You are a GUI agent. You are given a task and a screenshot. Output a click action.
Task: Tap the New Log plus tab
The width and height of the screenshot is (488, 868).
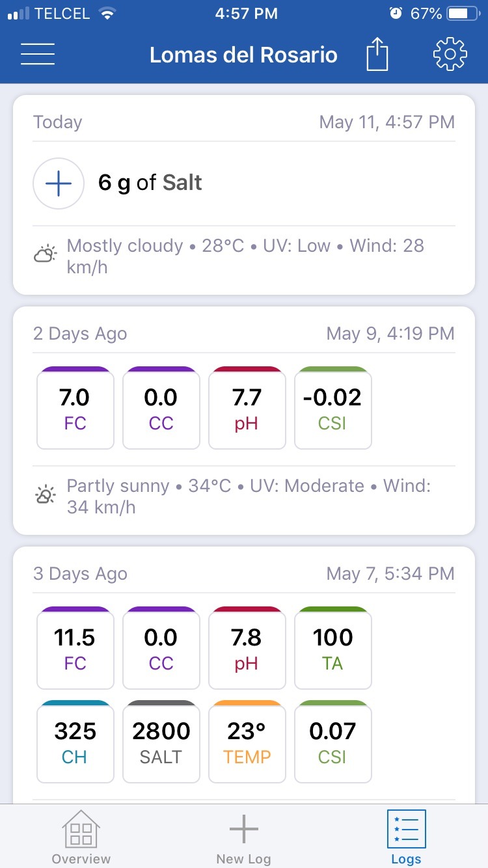[243, 837]
